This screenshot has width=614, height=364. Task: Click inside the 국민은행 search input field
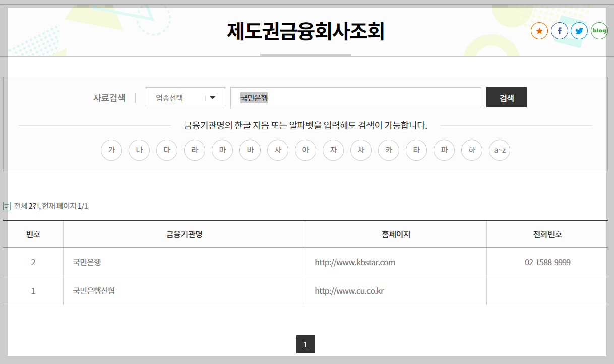[x=355, y=97]
